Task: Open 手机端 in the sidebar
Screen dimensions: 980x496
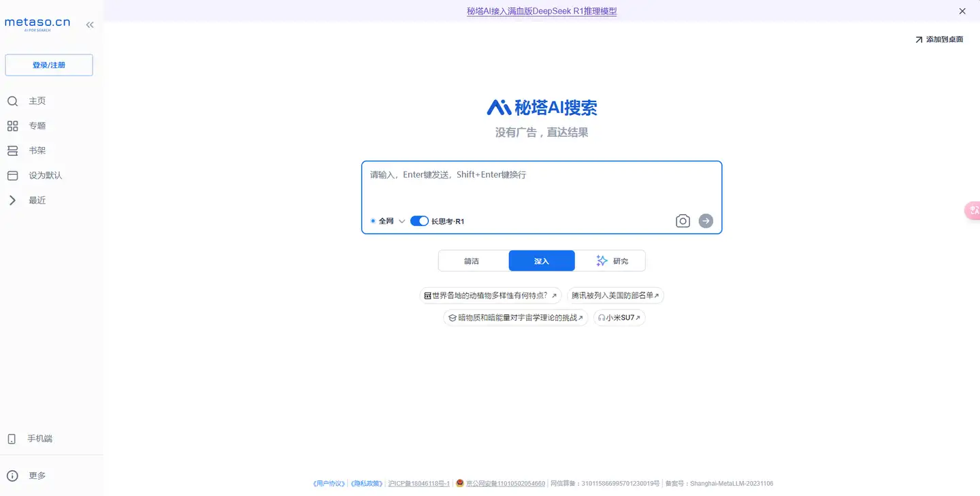Action: [x=39, y=439]
